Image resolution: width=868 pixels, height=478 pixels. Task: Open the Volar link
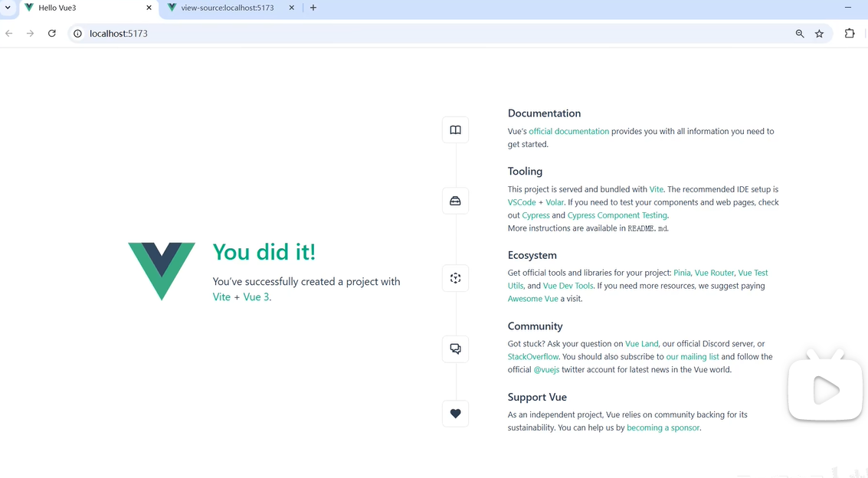pyautogui.click(x=554, y=202)
